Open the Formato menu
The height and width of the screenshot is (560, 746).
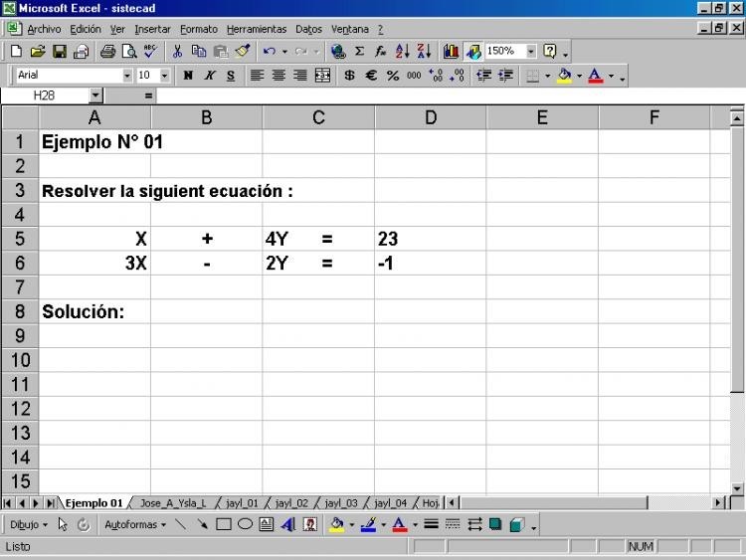click(198, 29)
